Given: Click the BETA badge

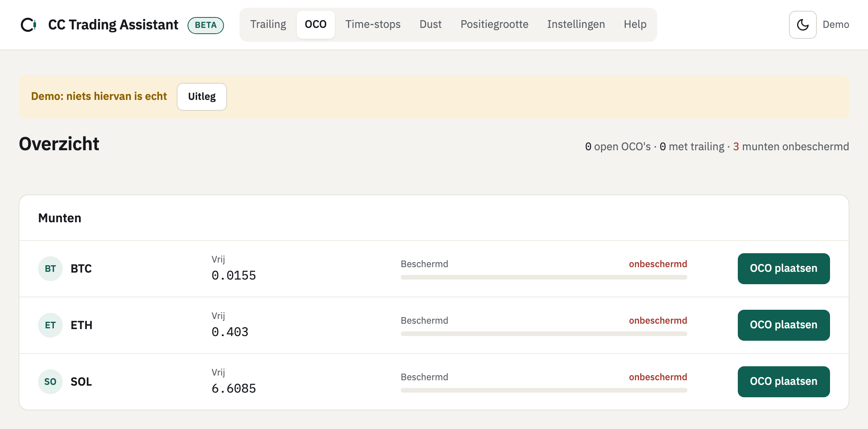Looking at the screenshot, I should pos(206,25).
